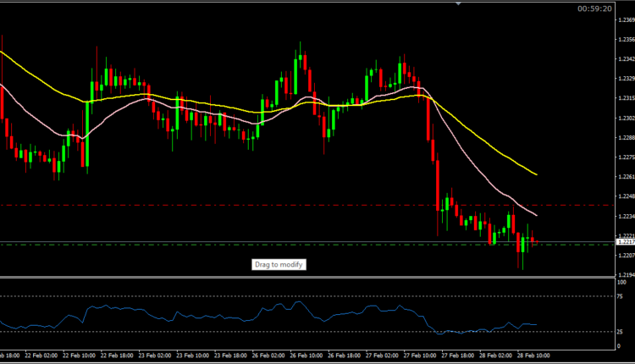This screenshot has width=635, height=364.
Task: Click the 'Drag to modify' tooltip
Action: pos(279,264)
